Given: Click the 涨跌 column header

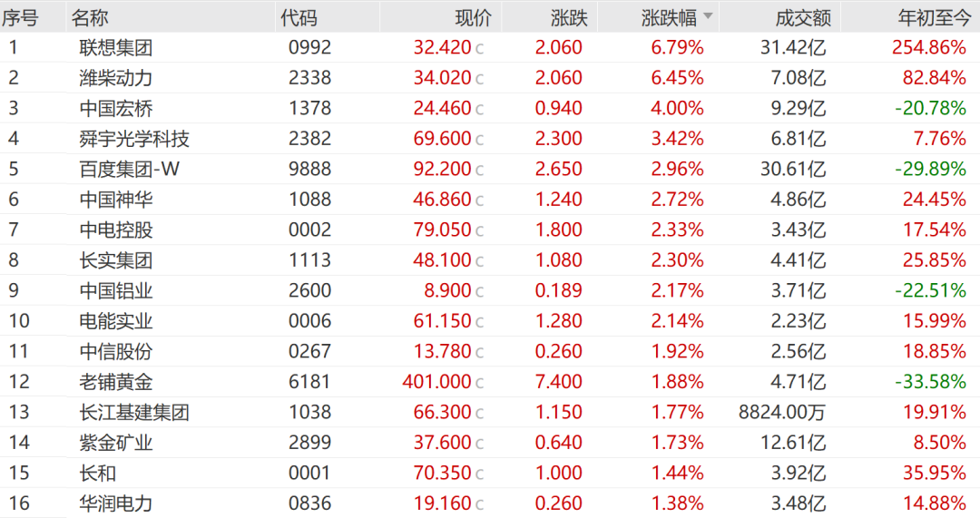Looking at the screenshot, I should (x=569, y=18).
